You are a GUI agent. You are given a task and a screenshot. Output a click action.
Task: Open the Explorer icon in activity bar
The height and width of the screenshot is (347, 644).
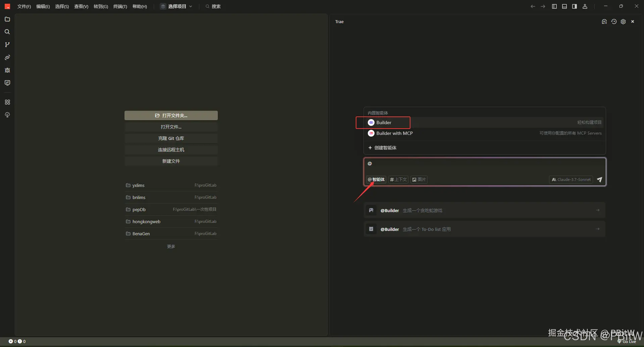(x=7, y=19)
